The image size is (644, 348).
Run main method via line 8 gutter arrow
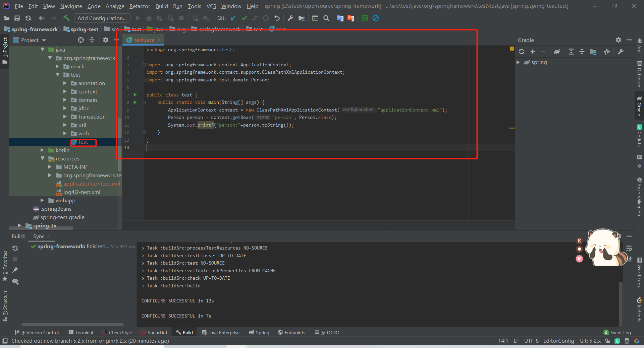coord(135,102)
